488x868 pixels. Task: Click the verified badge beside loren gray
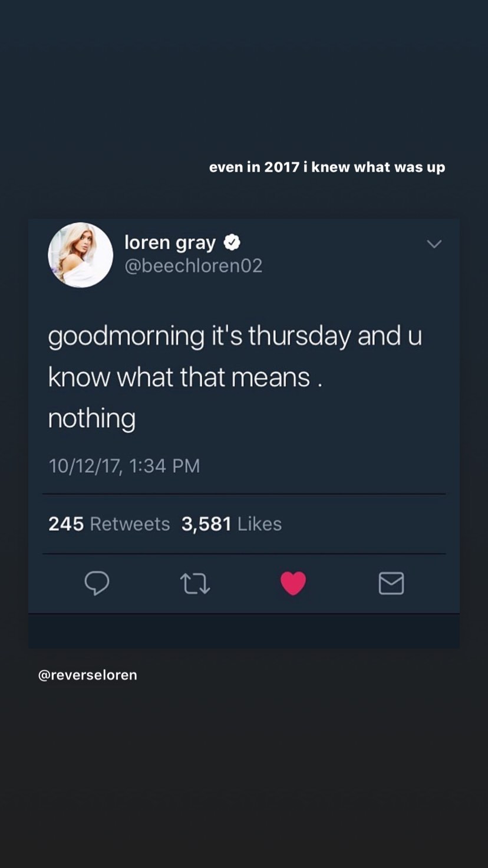click(231, 242)
